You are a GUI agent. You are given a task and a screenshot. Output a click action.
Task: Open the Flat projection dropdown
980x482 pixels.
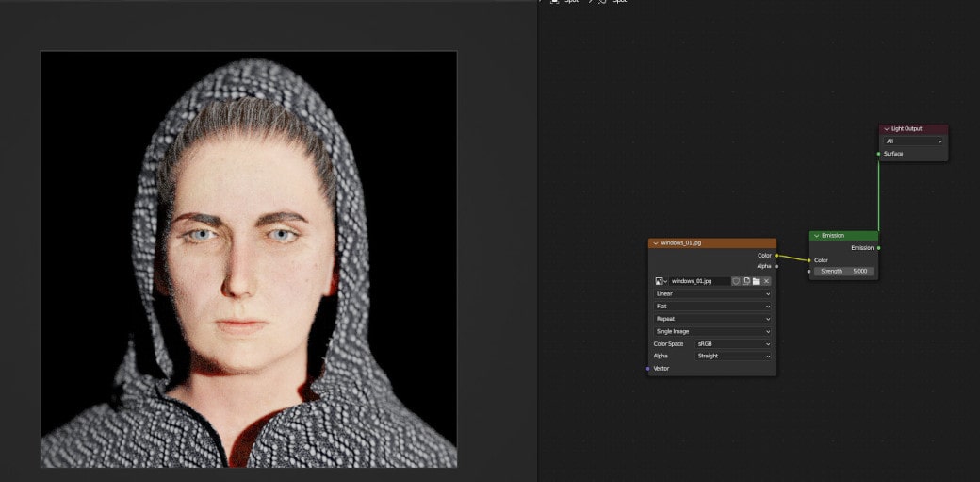click(712, 307)
